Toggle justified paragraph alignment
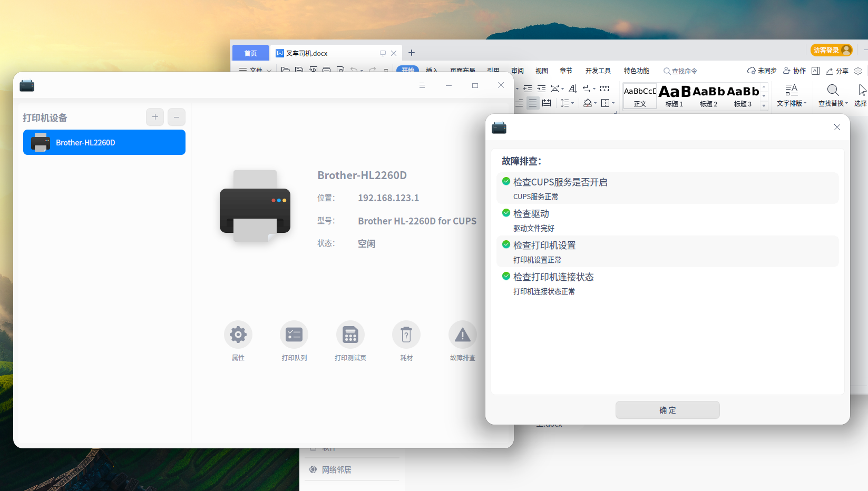The image size is (868, 491). coord(533,103)
